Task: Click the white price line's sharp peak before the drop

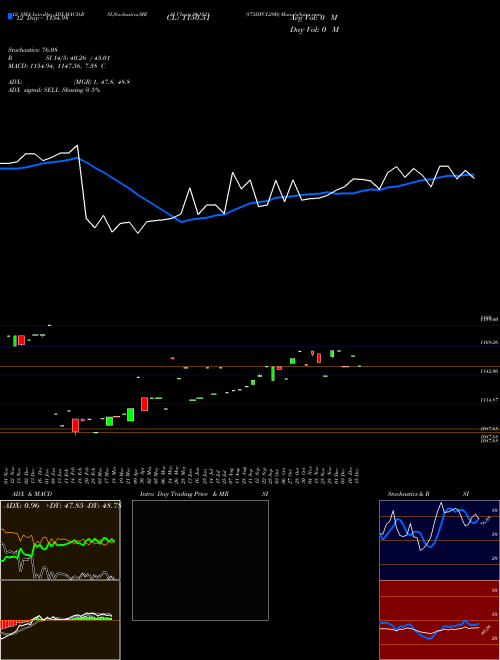Action: (77, 146)
